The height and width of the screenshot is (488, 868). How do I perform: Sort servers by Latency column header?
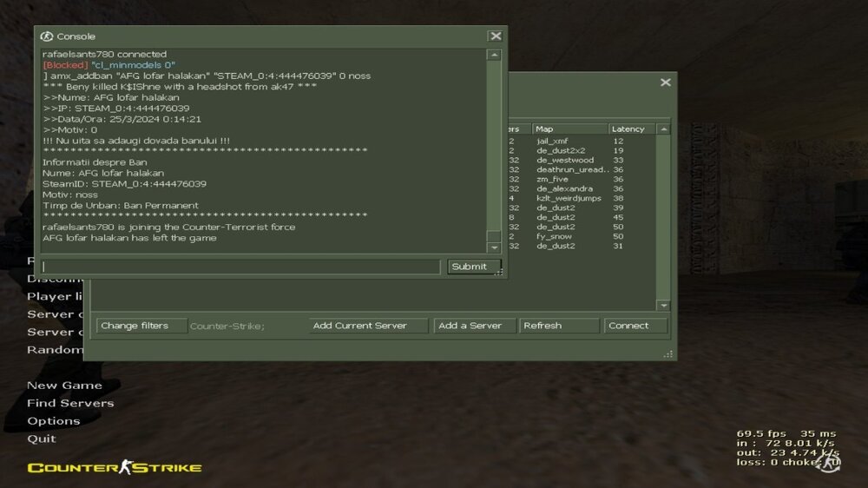click(632, 129)
